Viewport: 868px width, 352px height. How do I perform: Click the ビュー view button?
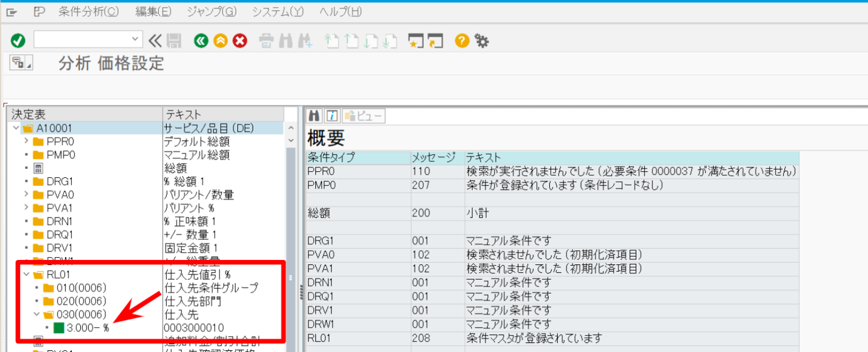pyautogui.click(x=364, y=116)
